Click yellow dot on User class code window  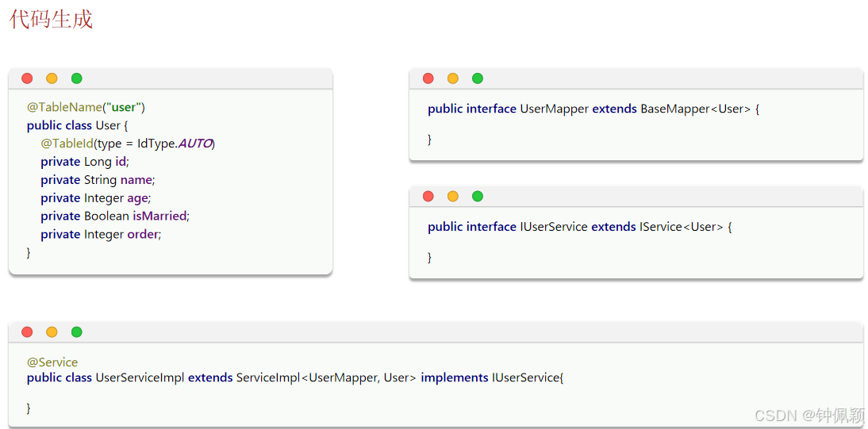pos(52,79)
